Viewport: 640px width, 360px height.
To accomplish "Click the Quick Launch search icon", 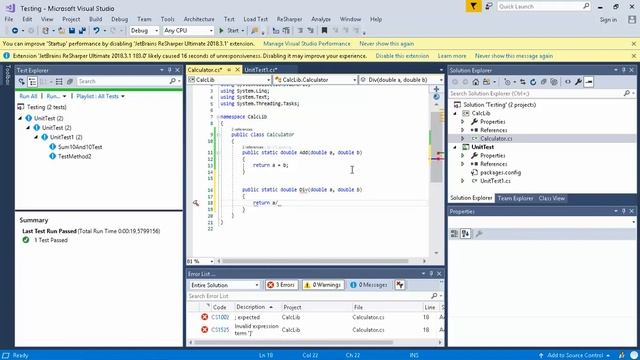I will pyautogui.click(x=586, y=6).
